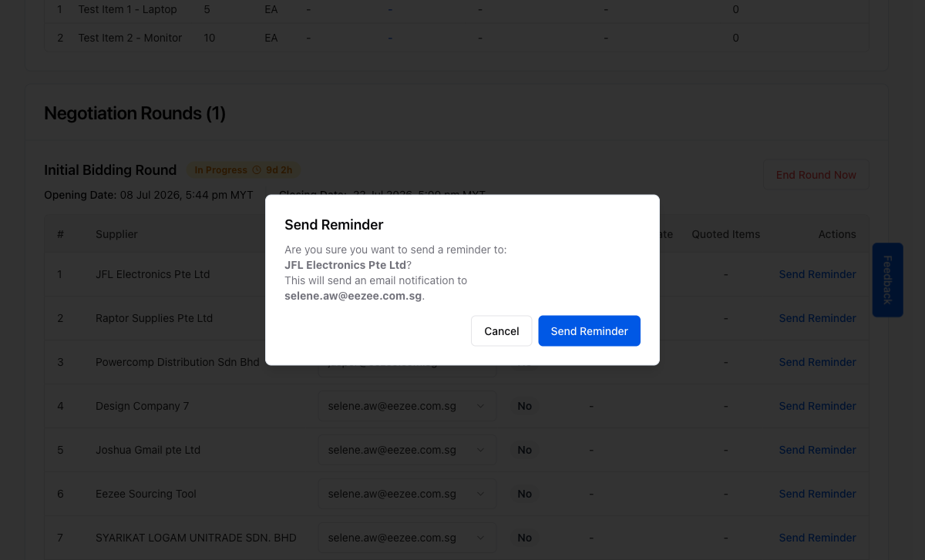925x560 pixels.
Task: Select supplier Powercomp Distribution Sdn Bhd
Action: [x=177, y=362]
